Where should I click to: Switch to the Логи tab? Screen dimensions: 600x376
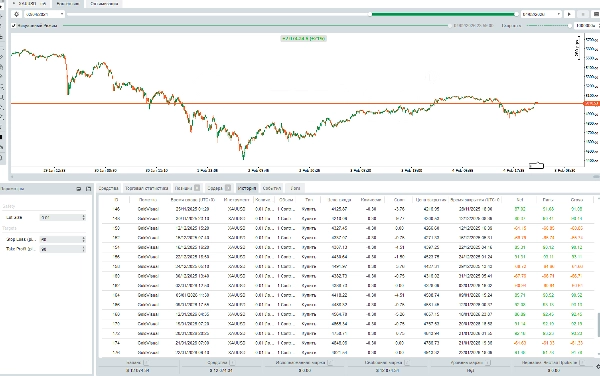coord(295,188)
